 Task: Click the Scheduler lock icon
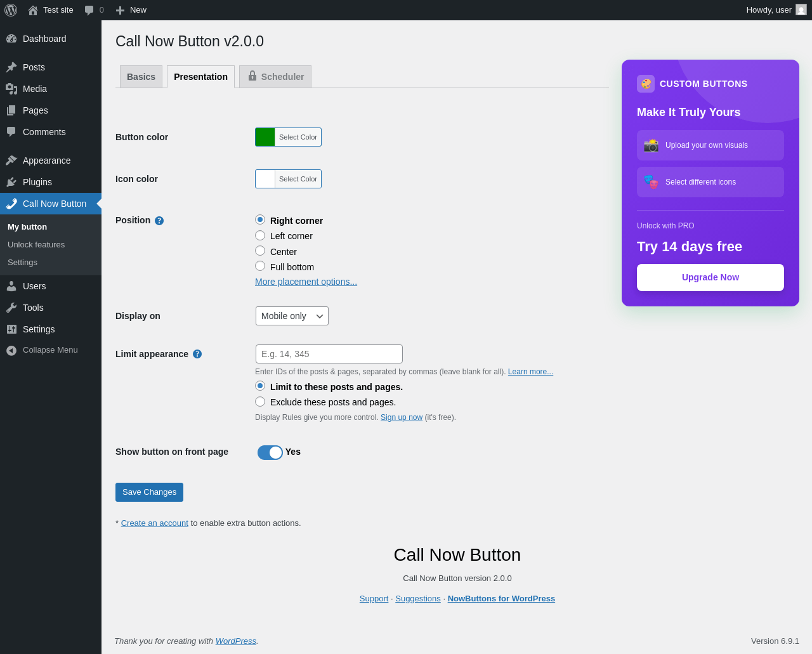click(x=252, y=76)
